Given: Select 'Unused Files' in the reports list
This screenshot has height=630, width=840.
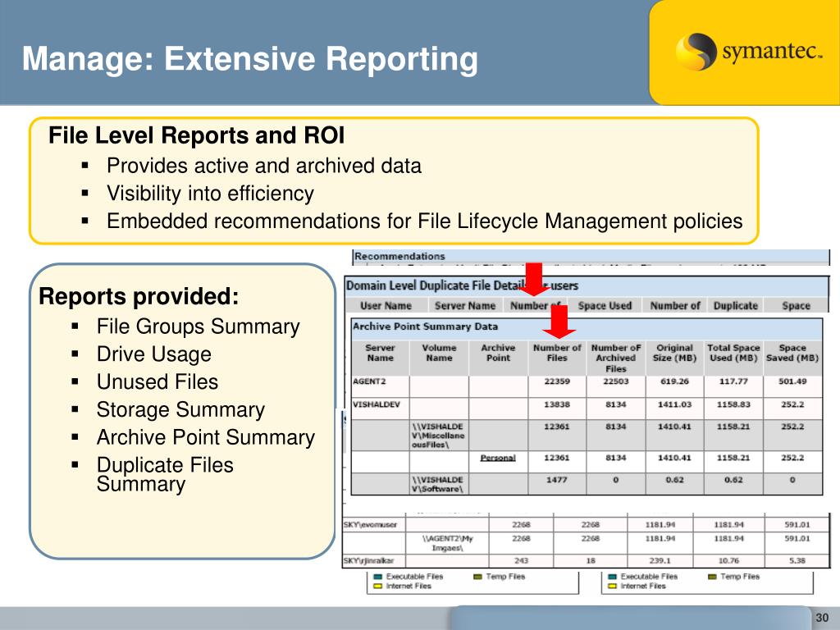Looking at the screenshot, I should click(157, 382).
